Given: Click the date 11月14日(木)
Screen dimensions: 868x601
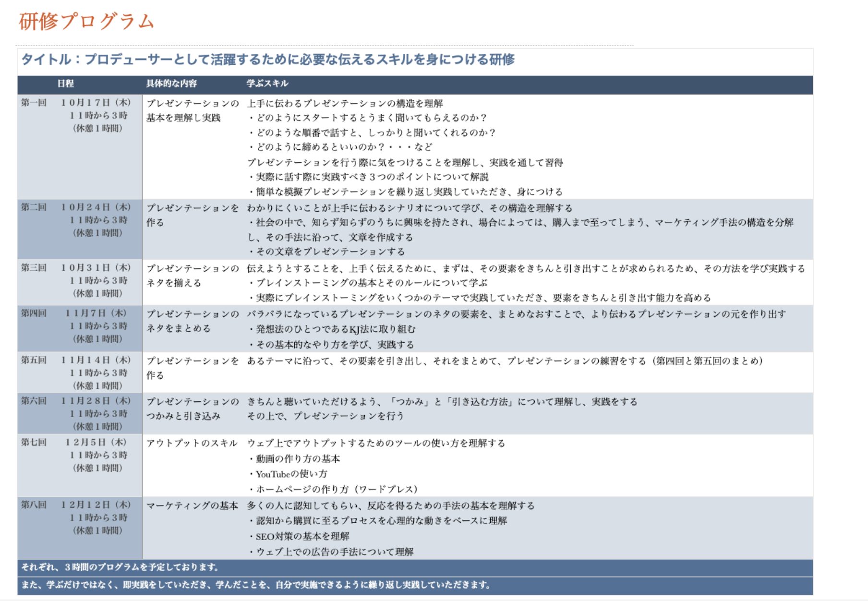Looking at the screenshot, I should [96, 360].
